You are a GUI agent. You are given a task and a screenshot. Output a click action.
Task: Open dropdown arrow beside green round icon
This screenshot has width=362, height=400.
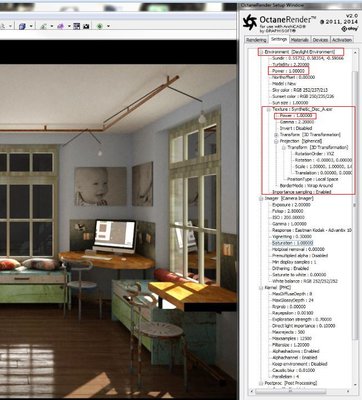pyautogui.click(x=108, y=26)
